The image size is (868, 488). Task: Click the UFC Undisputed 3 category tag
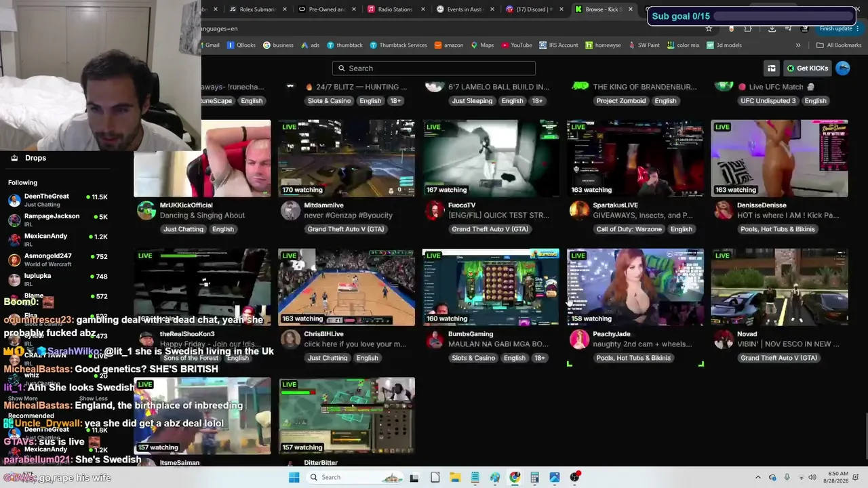point(768,101)
